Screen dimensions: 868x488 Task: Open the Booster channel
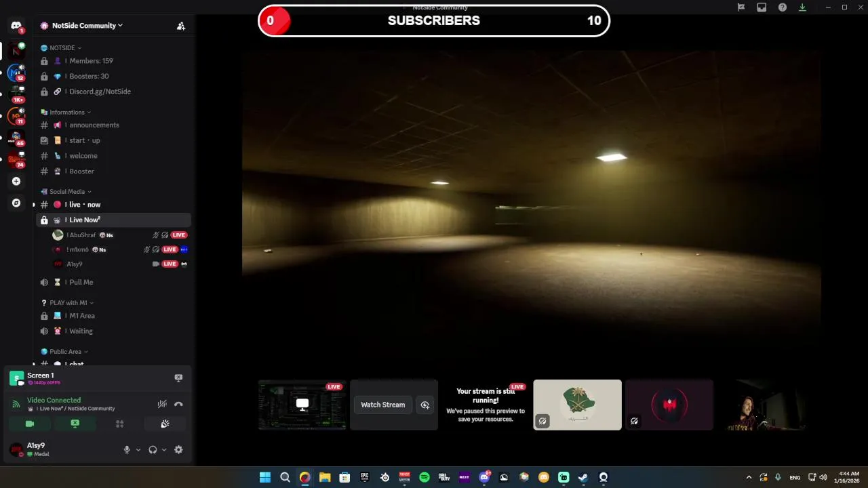[x=113, y=171]
